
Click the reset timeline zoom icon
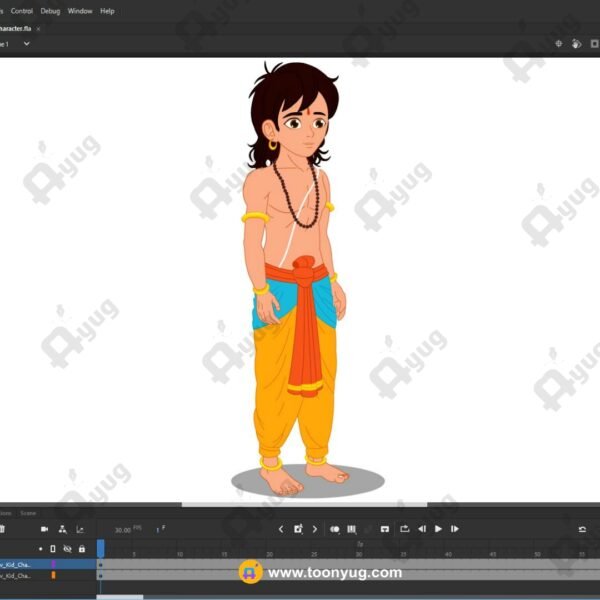[x=582, y=529]
